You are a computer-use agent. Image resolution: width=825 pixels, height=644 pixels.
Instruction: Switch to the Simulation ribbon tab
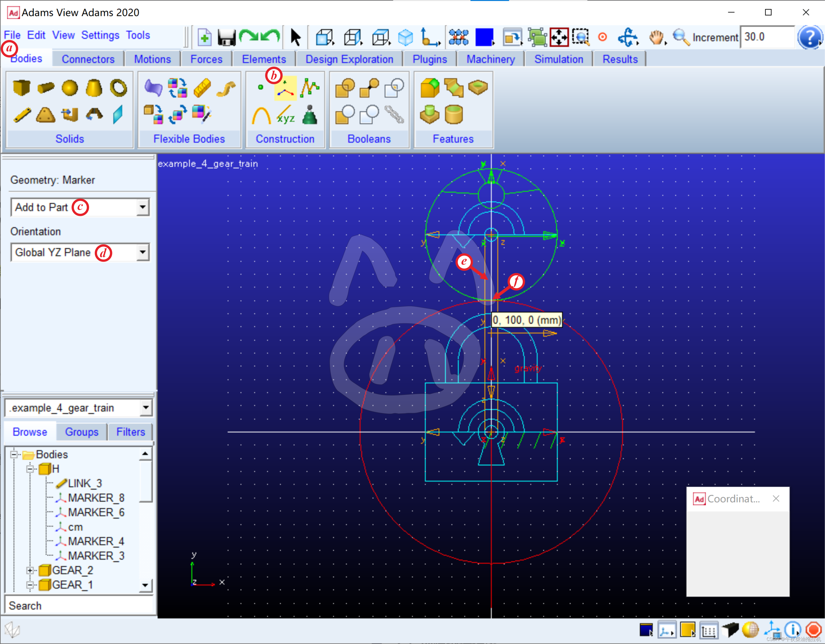point(559,59)
